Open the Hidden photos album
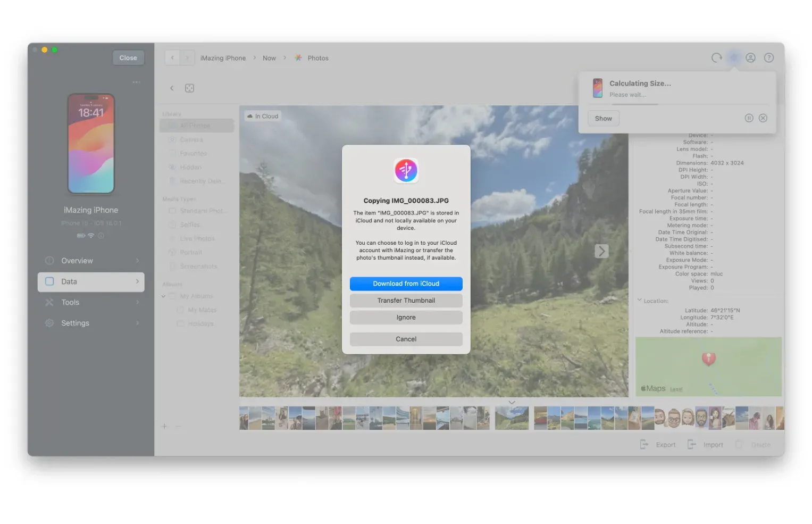 [x=191, y=167]
